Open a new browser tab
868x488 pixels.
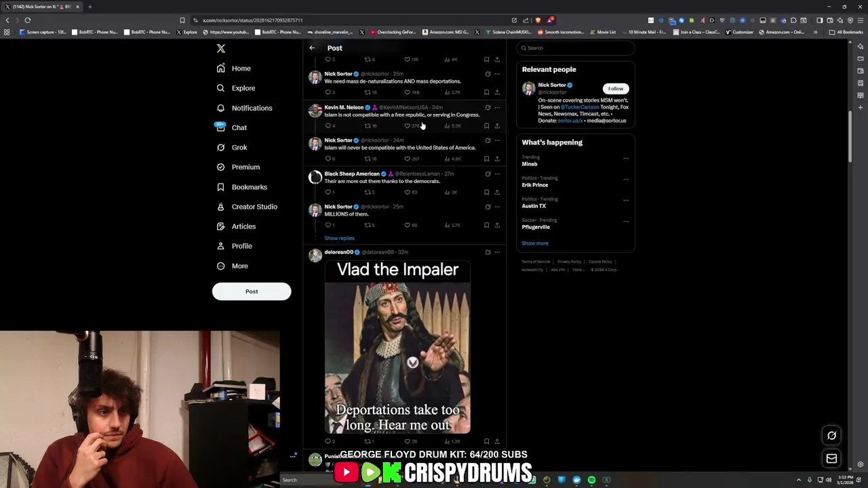pos(90,7)
